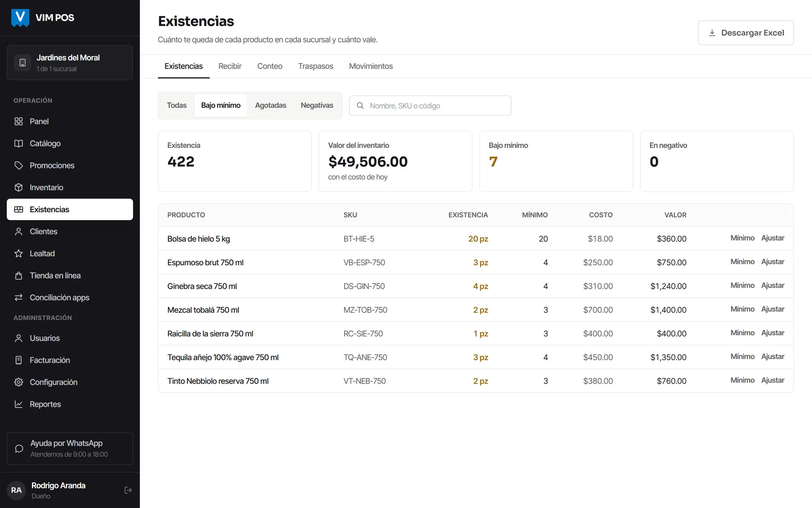Click the Reportes chart icon
Screen dimensions: 812x508
click(x=19, y=404)
